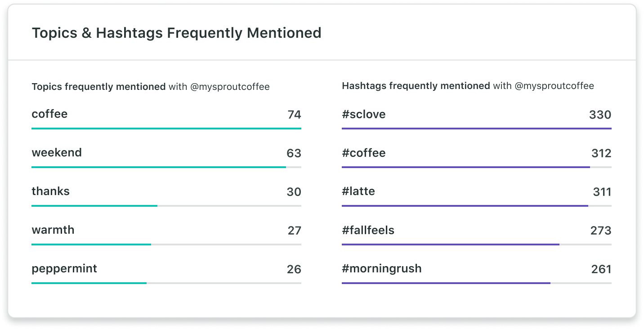Click the #coffee hashtag label

click(363, 153)
